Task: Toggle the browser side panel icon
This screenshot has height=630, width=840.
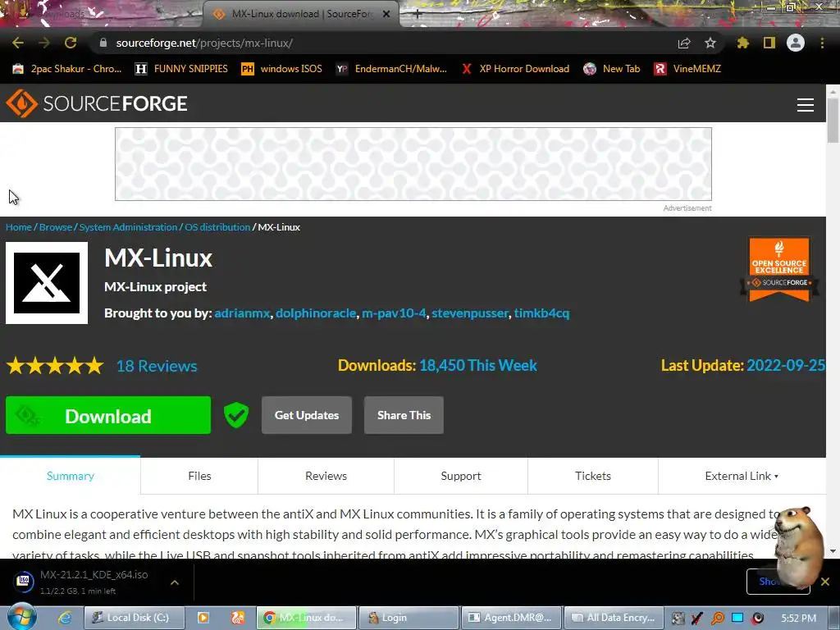Action: 769,43
